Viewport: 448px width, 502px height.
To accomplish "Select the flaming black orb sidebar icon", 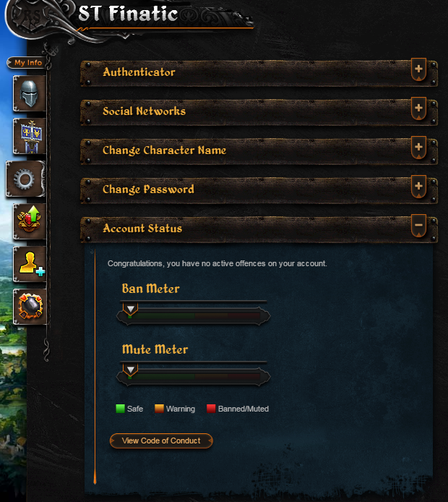I will tap(30, 307).
